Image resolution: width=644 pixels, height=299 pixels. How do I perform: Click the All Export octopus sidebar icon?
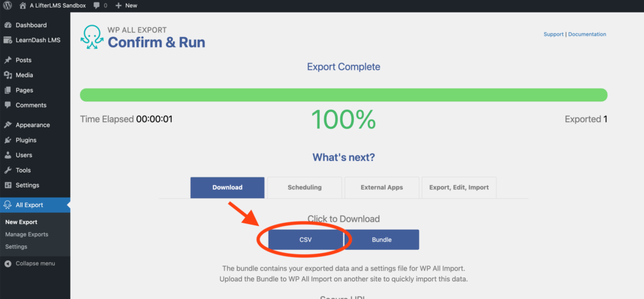pos(8,205)
